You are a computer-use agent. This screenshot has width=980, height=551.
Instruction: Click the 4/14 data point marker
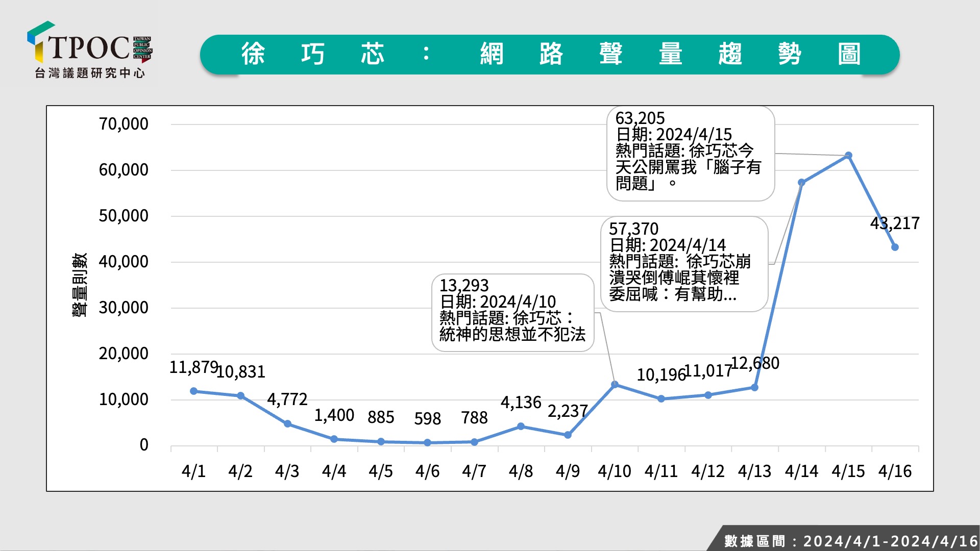[x=801, y=182]
